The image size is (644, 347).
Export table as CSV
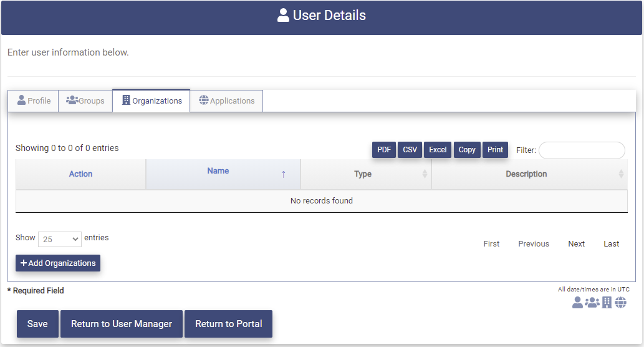coord(410,150)
